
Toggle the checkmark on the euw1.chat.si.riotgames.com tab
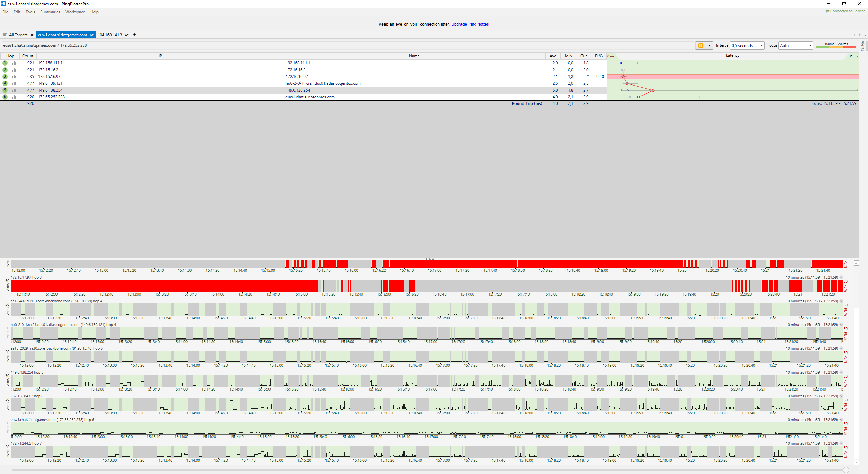point(92,35)
